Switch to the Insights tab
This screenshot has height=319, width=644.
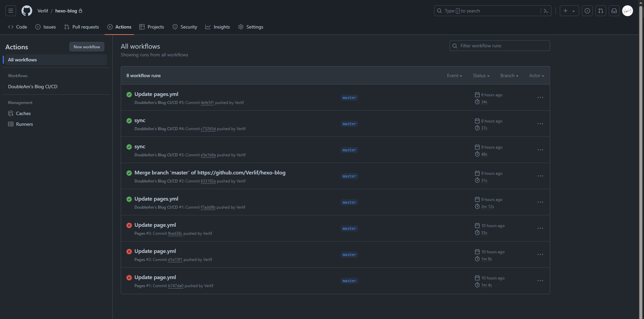[x=218, y=27]
